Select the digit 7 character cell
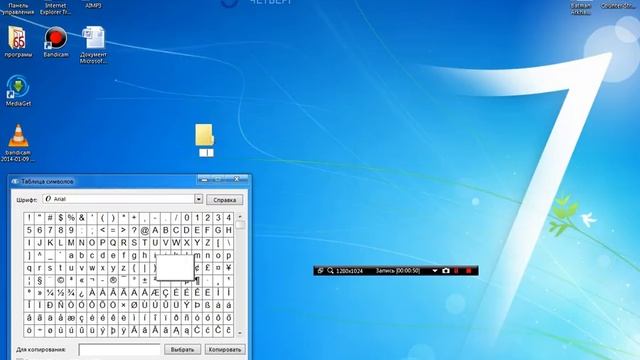This screenshot has width=640, height=360. coord(50,230)
